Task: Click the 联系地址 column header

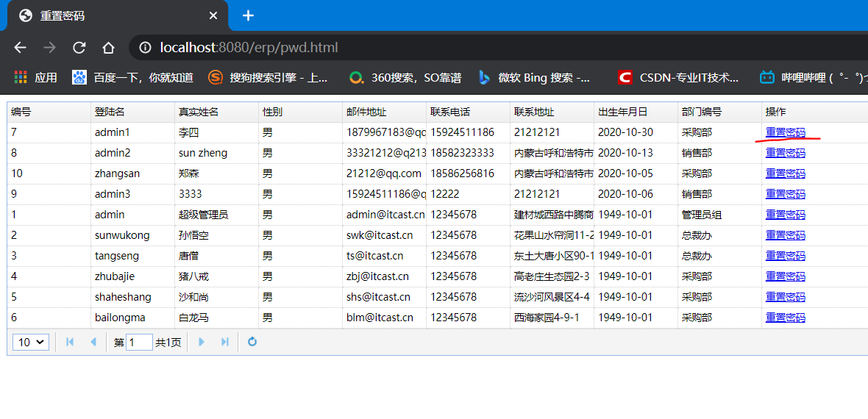Action: pos(552,112)
